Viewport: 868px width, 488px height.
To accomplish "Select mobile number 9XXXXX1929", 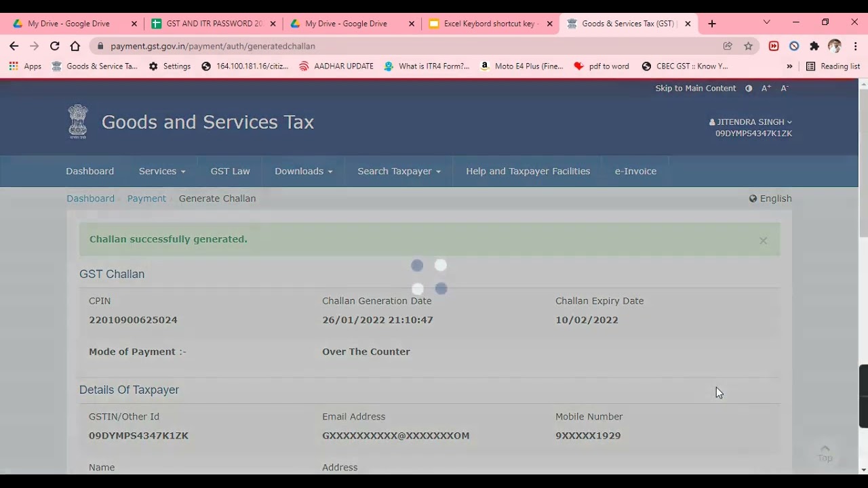I will [588, 436].
